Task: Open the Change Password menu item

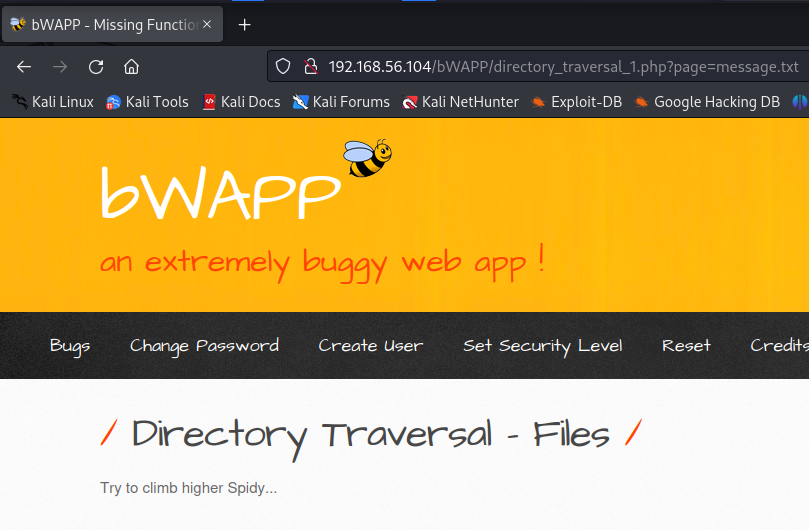Action: tap(204, 346)
